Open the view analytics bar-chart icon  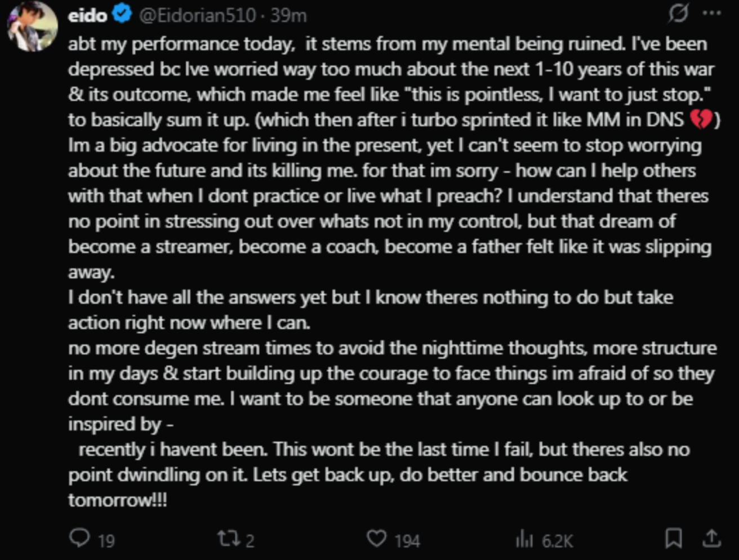click(524, 540)
